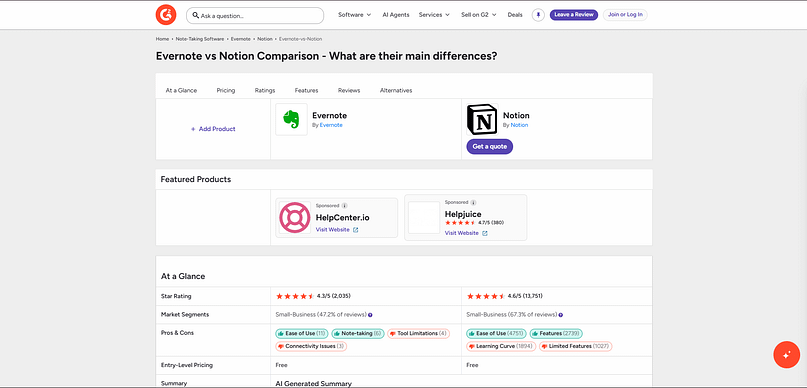Select the Notion N logo

[x=482, y=119]
